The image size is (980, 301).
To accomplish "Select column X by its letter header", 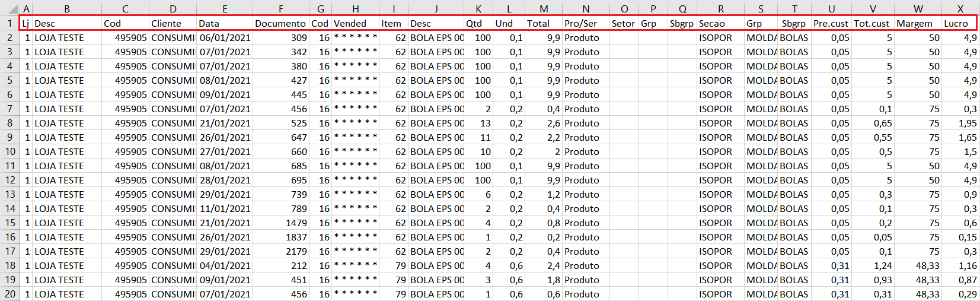I will pyautogui.click(x=960, y=9).
